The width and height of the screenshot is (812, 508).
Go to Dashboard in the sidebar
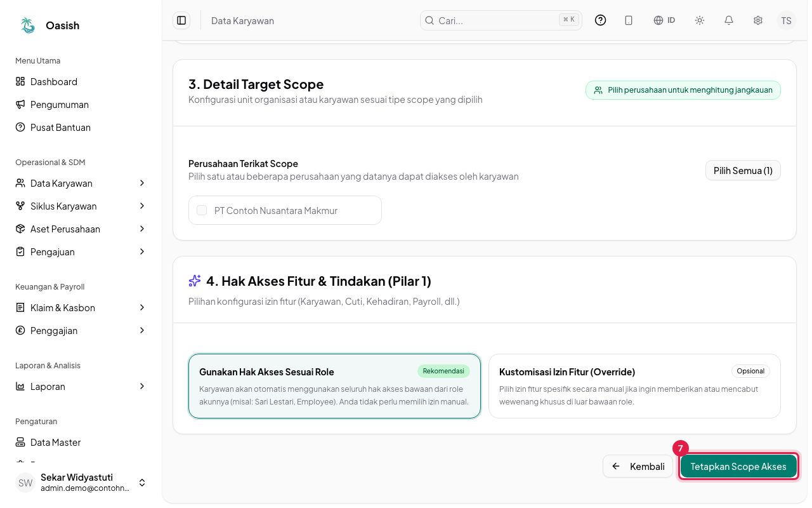(81, 82)
